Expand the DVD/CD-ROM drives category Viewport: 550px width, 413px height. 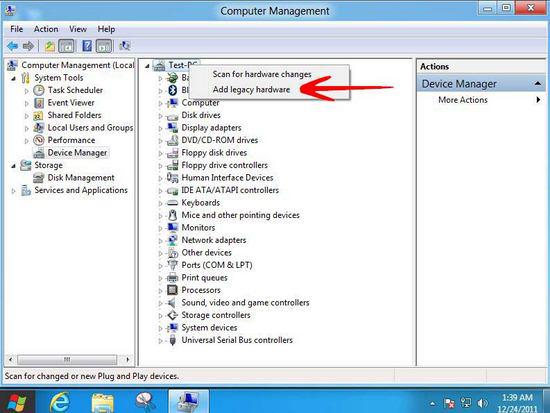pos(160,141)
